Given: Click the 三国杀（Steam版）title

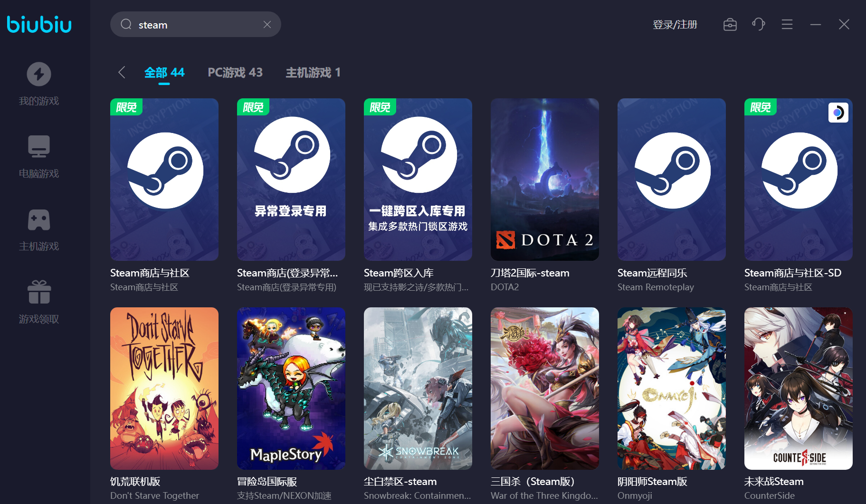Looking at the screenshot, I should [x=533, y=482].
